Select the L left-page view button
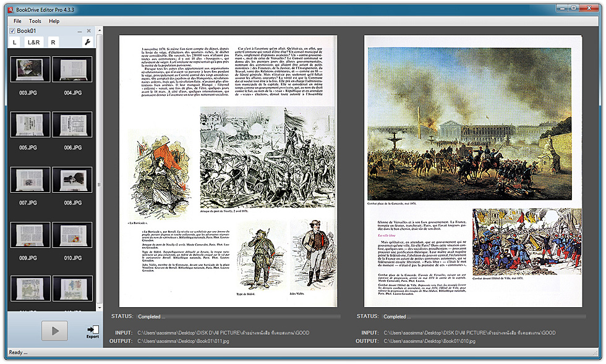The height and width of the screenshot is (364, 606). point(15,42)
